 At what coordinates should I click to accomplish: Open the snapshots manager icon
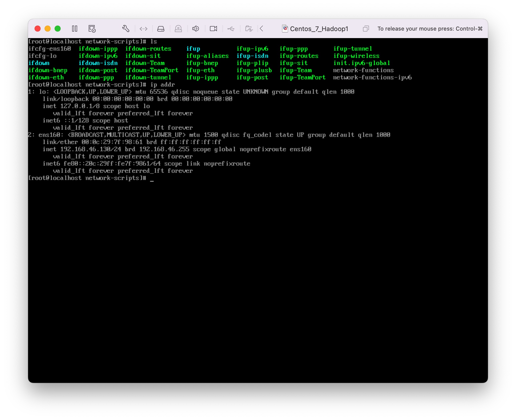[x=92, y=29]
